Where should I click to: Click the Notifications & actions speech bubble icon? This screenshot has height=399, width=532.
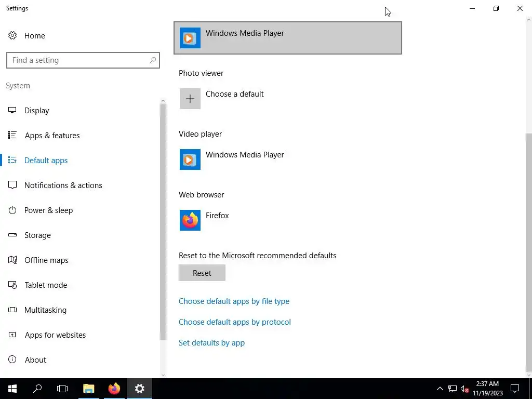[x=12, y=185]
